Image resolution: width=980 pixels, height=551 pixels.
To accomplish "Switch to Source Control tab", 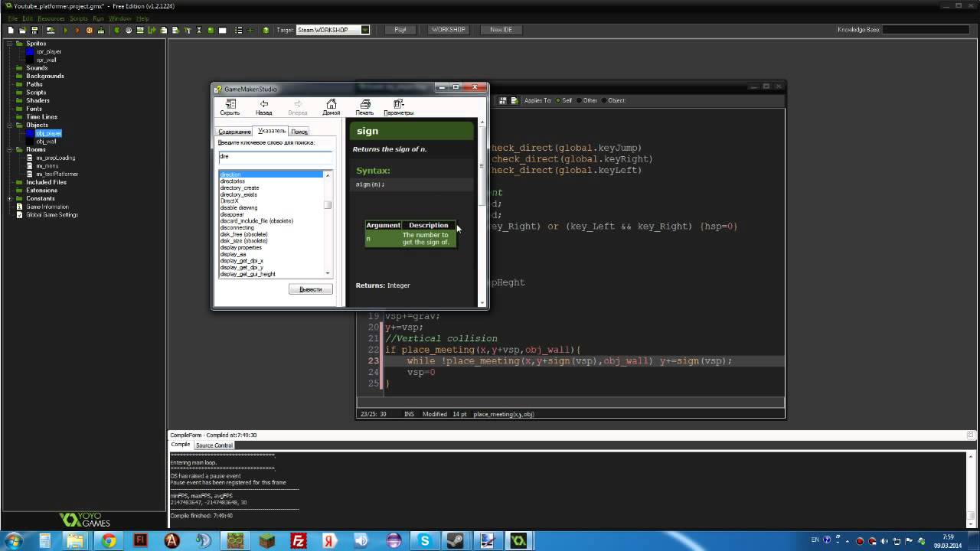I will [x=214, y=445].
